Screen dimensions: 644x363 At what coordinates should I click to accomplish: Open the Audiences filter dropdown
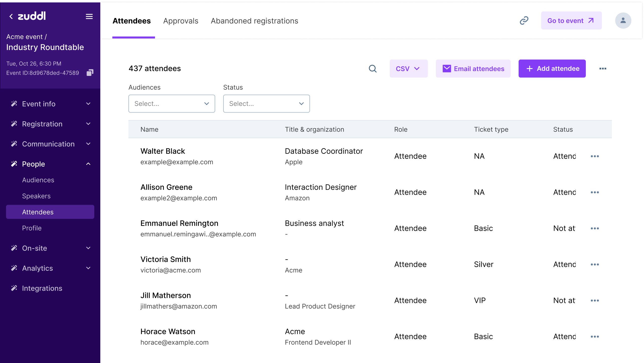click(172, 104)
